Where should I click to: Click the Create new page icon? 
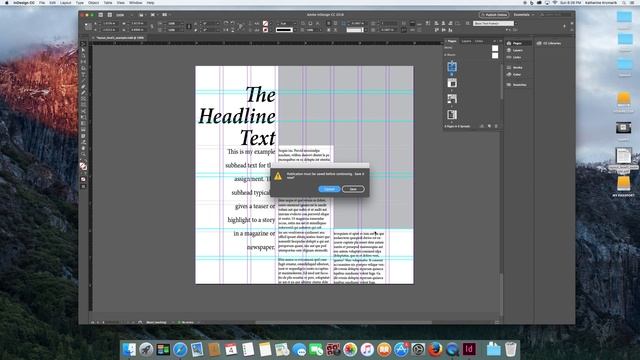489,127
